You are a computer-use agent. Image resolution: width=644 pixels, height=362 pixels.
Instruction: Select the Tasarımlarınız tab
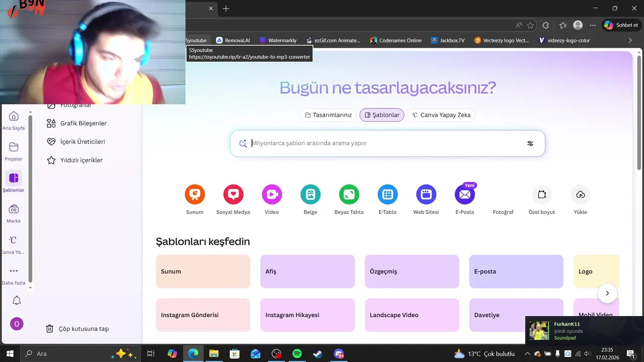[329, 115]
